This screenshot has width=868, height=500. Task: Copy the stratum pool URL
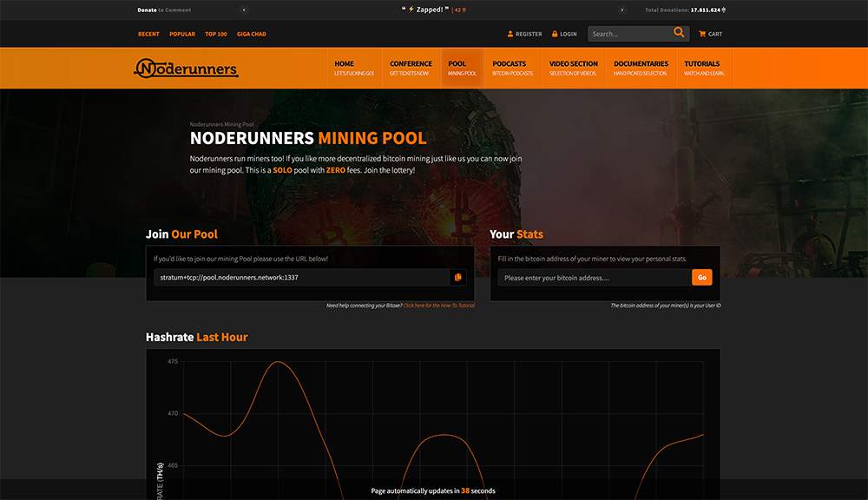point(457,277)
